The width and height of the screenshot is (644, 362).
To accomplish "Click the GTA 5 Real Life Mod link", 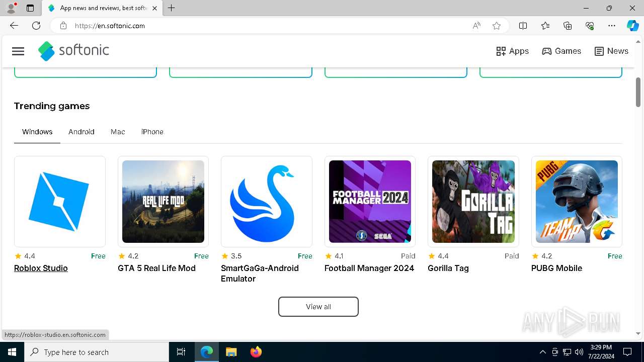I will click(x=156, y=268).
